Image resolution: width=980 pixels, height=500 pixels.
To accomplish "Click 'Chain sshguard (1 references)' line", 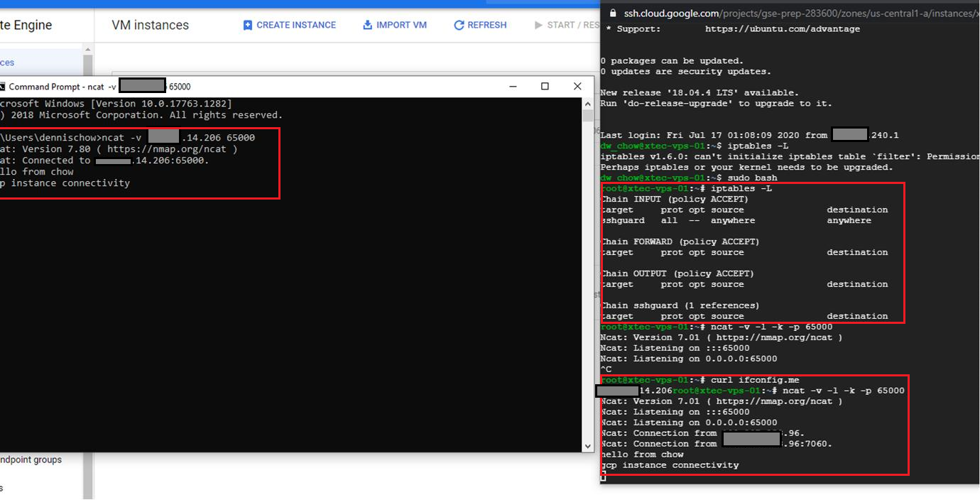I will pos(680,306).
